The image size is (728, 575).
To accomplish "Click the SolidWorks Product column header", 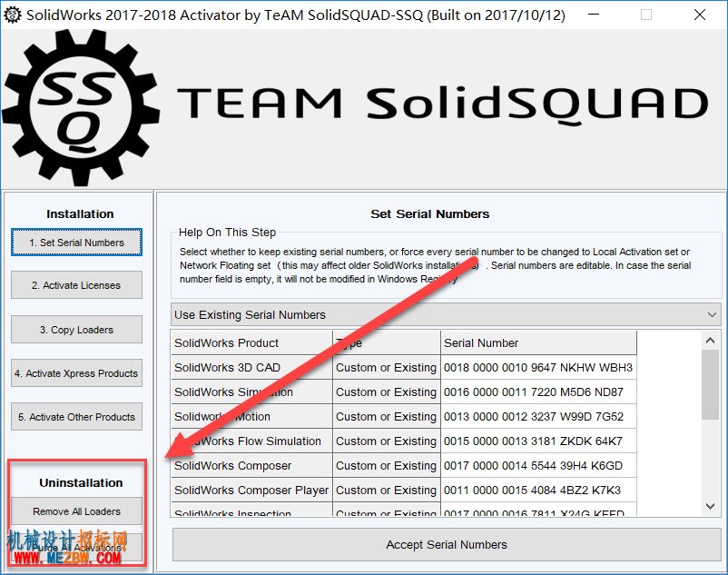I will [252, 342].
